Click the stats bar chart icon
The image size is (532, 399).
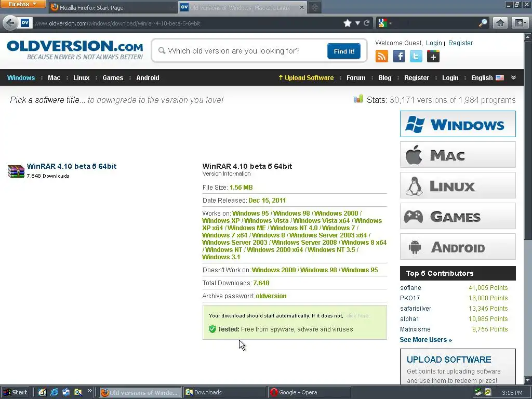[358, 99]
